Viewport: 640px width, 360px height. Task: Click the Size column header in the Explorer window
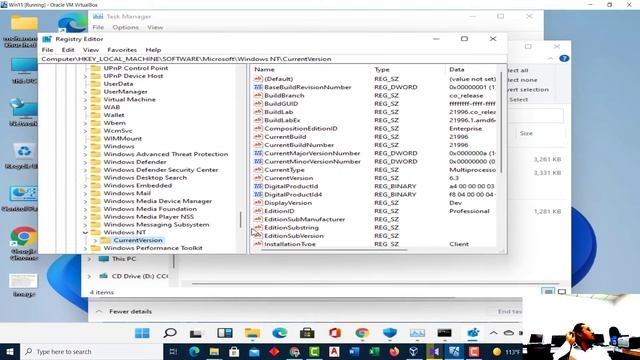tap(526, 133)
